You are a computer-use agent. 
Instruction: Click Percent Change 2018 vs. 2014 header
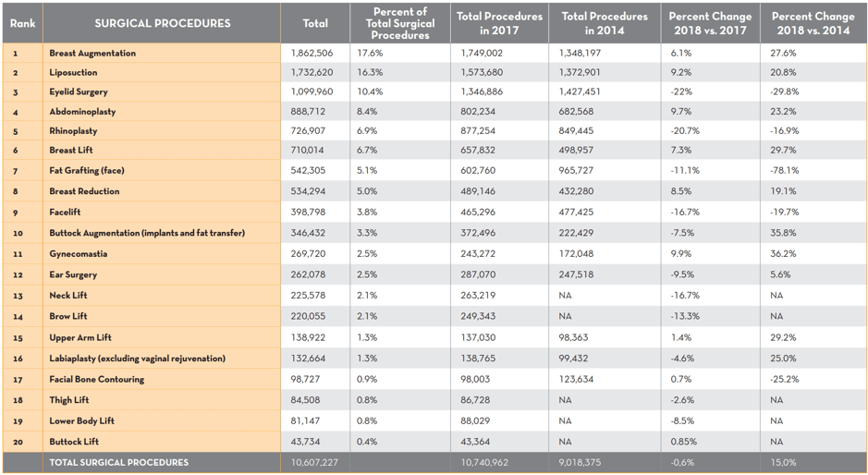coord(813,23)
